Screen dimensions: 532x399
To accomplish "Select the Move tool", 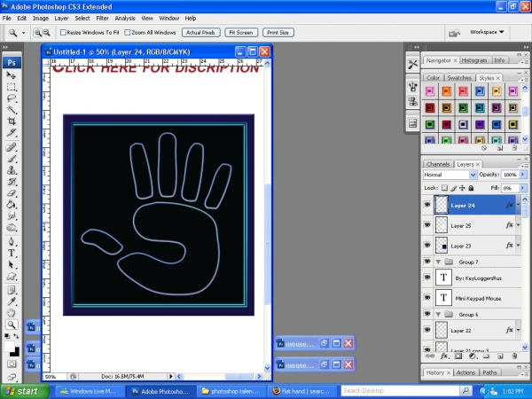I will [x=12, y=75].
